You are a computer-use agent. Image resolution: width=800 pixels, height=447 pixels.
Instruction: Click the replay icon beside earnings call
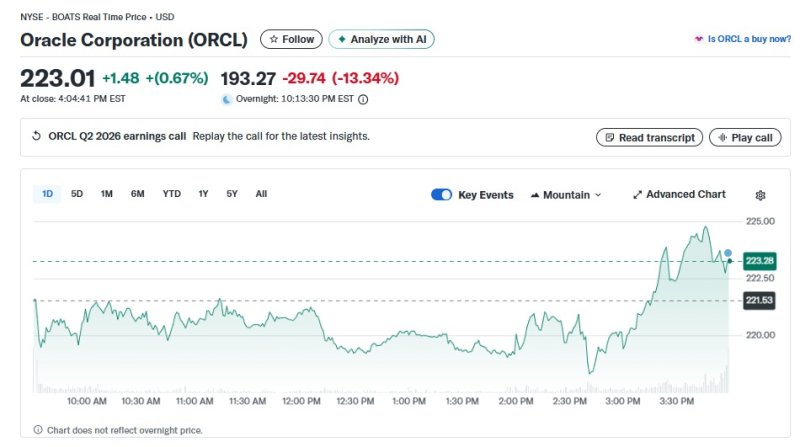pos(37,137)
